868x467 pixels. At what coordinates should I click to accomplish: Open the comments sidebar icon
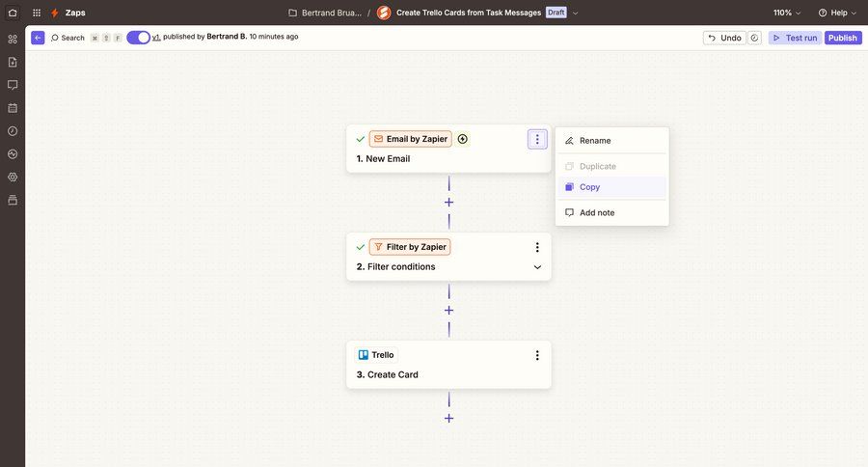tap(13, 85)
